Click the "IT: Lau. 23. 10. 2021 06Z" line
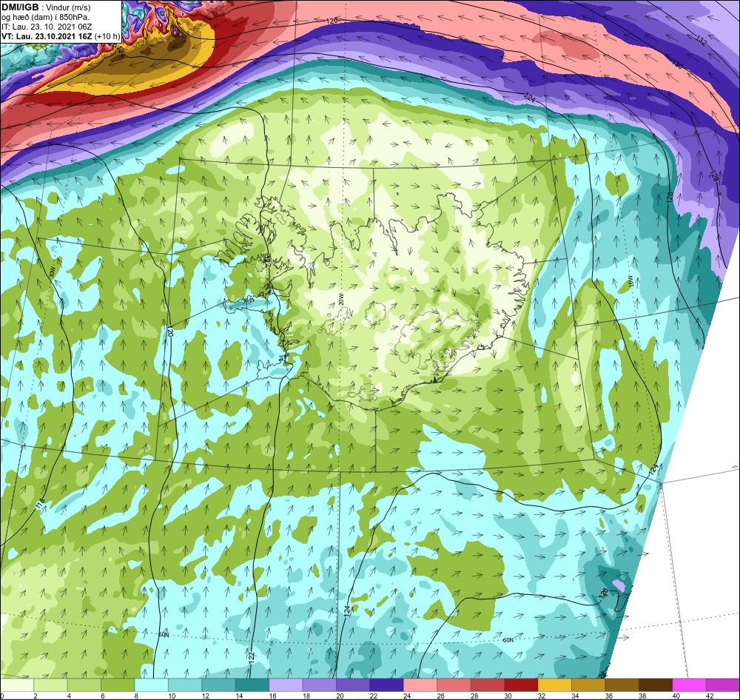Screen dimensions: 740x700 [x=46, y=27]
